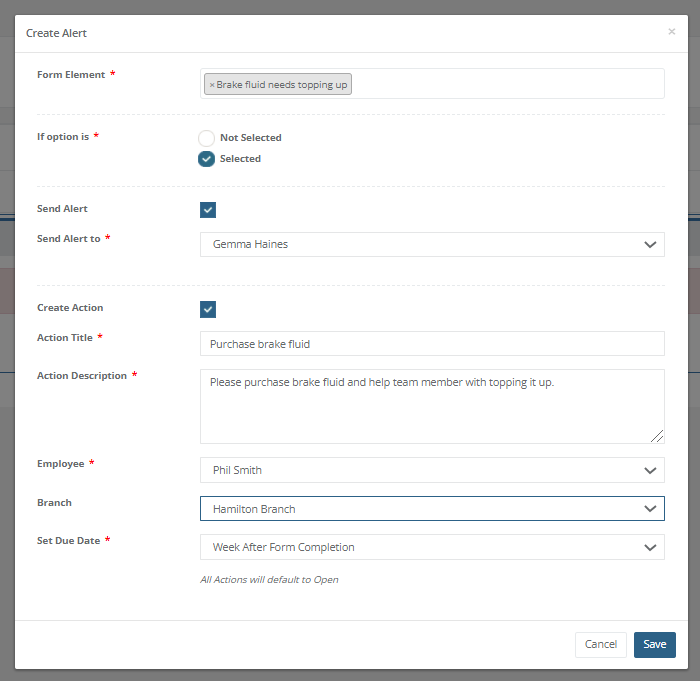Viewport: 700px width, 681px height.
Task: Close the Create Alert dialog
Action: [671, 32]
